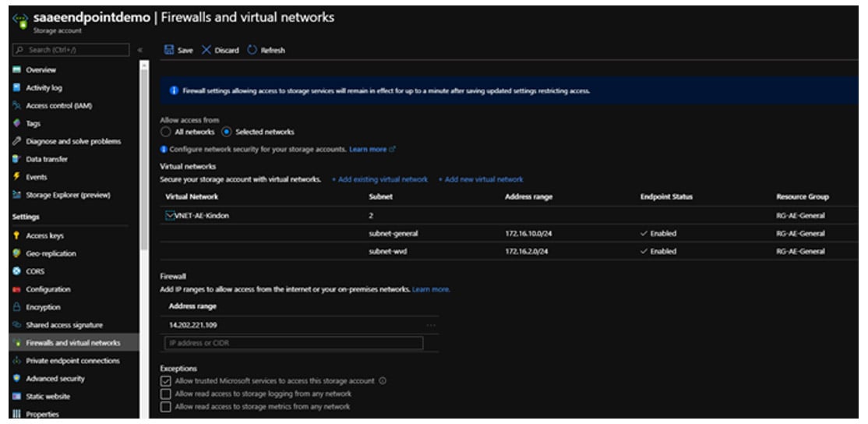Open options menu for IP 14.202.221.109

(x=431, y=324)
